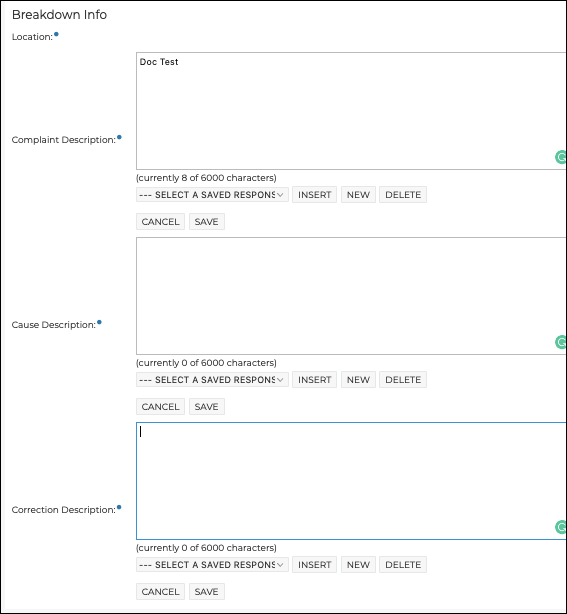Click INSERT button under Complaint Description
The height and width of the screenshot is (614, 567).
[314, 195]
